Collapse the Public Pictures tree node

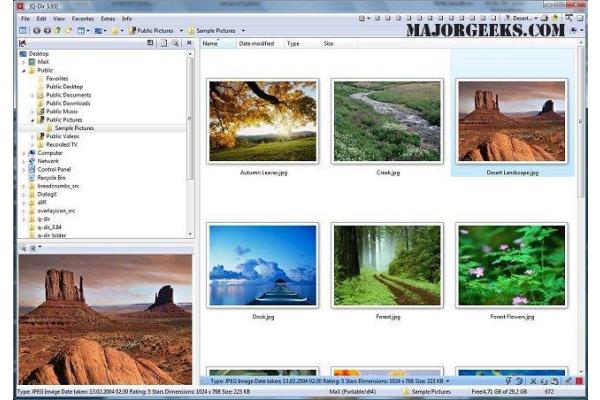coord(32,120)
